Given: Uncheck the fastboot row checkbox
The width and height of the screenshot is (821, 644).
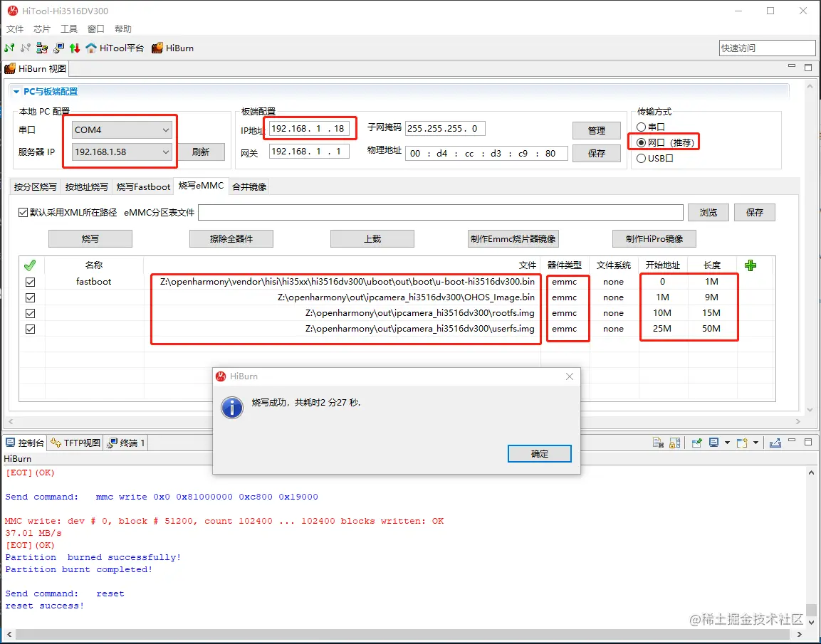Looking at the screenshot, I should [x=31, y=282].
